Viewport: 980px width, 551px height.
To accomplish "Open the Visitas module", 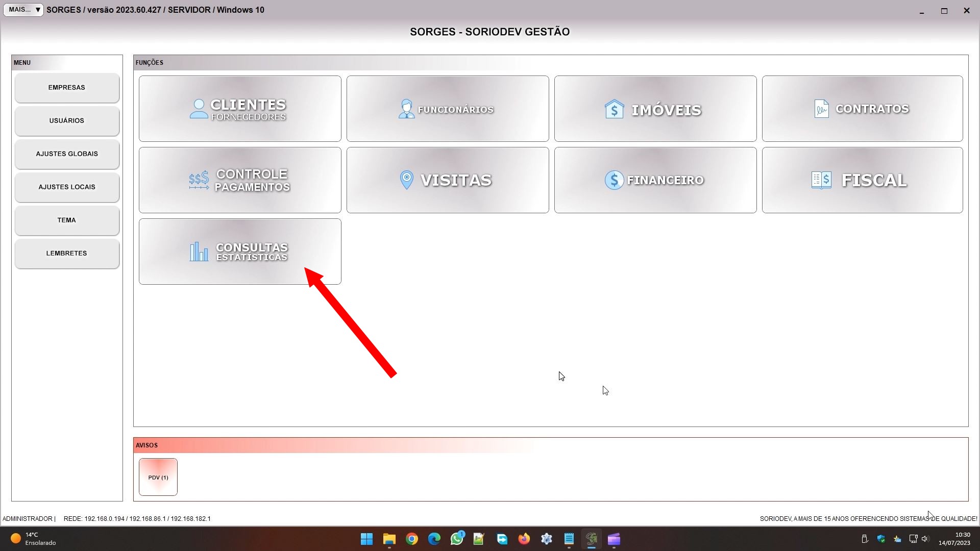I will click(x=448, y=180).
